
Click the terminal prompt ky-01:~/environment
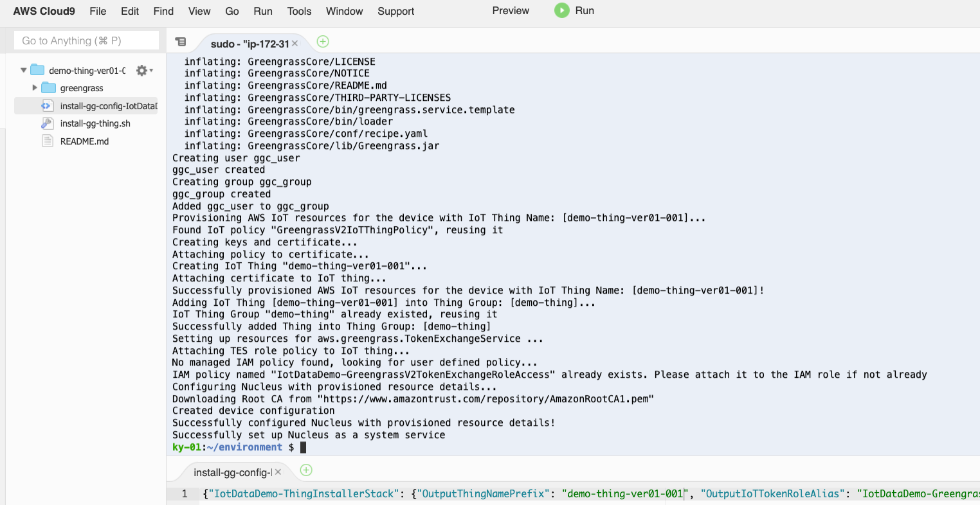click(x=227, y=447)
